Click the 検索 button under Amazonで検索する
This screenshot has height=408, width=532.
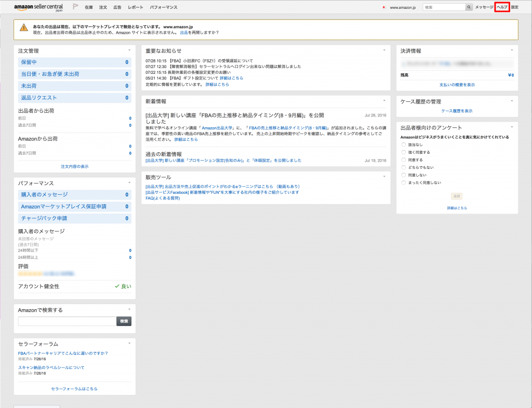(124, 321)
